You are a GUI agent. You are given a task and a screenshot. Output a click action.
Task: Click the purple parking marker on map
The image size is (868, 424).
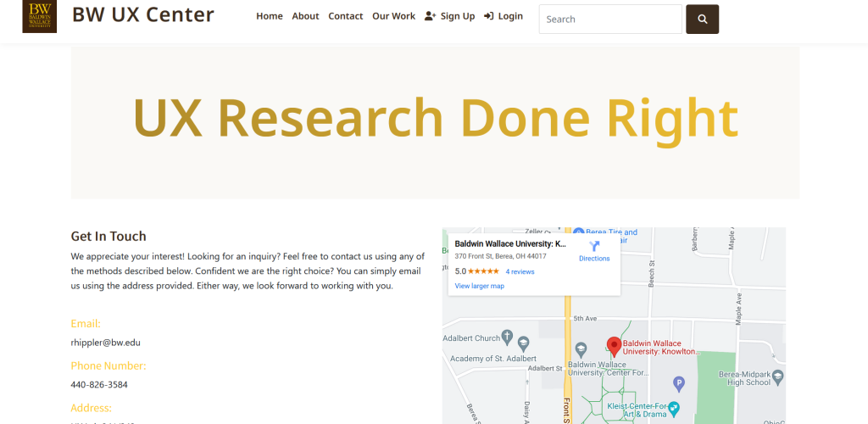tap(679, 382)
